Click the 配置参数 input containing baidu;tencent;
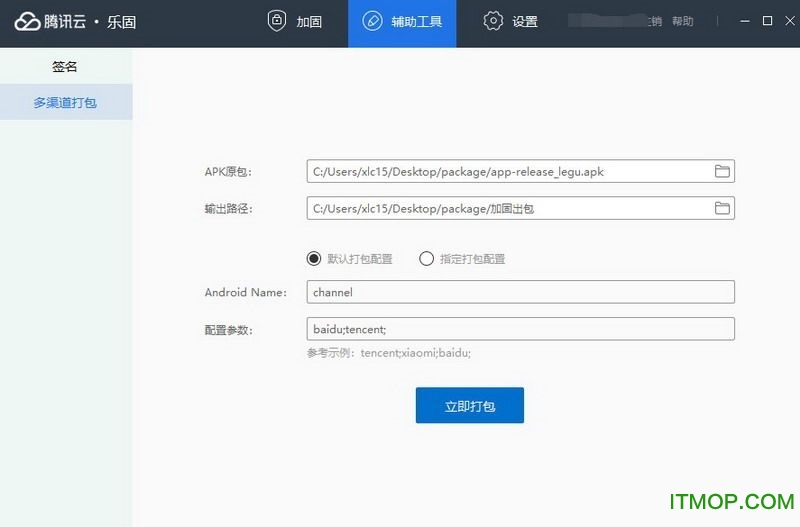This screenshot has height=527, width=800. (520, 329)
